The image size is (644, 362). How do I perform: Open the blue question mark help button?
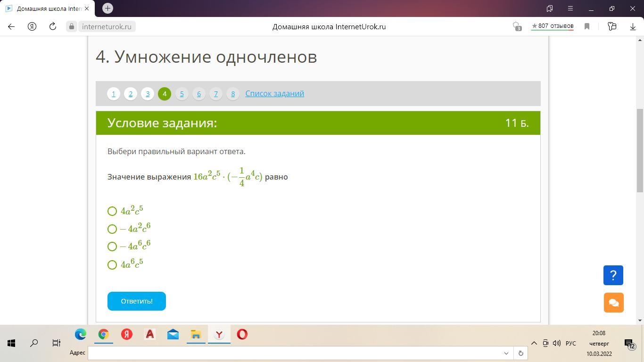pos(613,275)
